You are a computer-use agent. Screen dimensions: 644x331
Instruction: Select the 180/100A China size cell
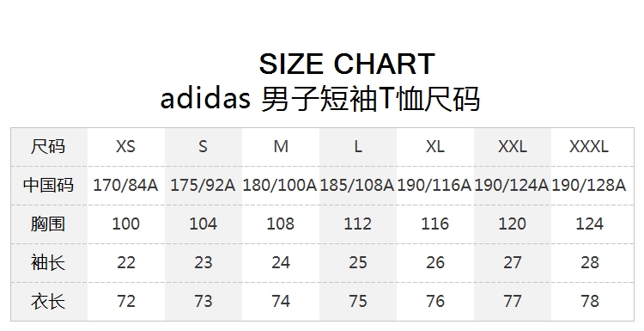(x=280, y=185)
